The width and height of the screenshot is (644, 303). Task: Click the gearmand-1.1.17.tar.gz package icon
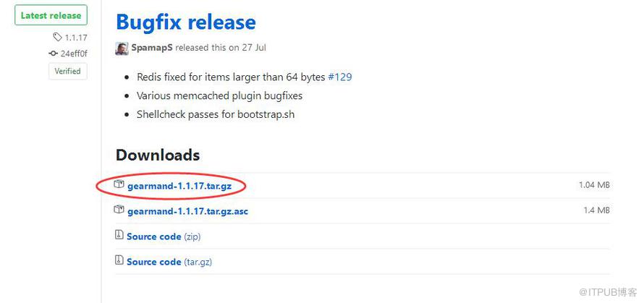(x=119, y=184)
